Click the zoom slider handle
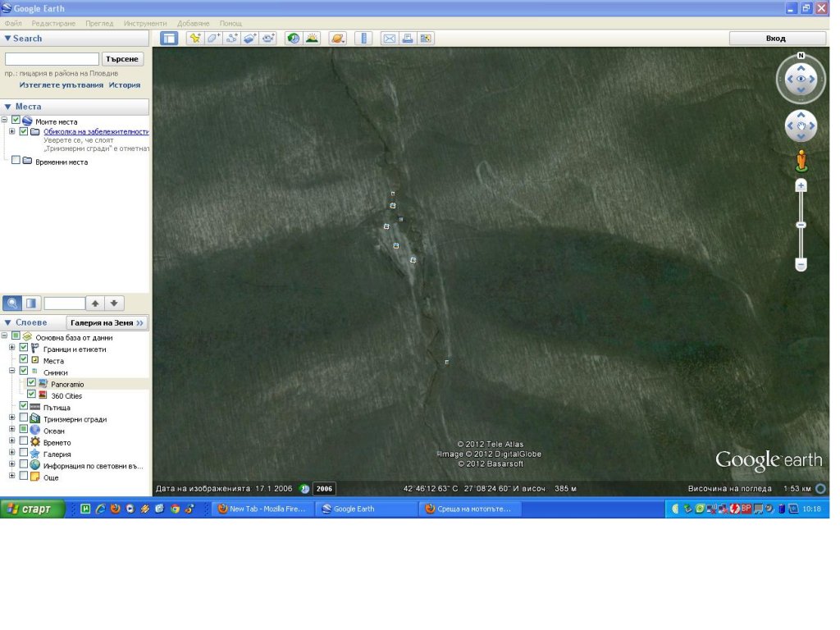Viewport: 840px width, 630px height. [x=801, y=226]
